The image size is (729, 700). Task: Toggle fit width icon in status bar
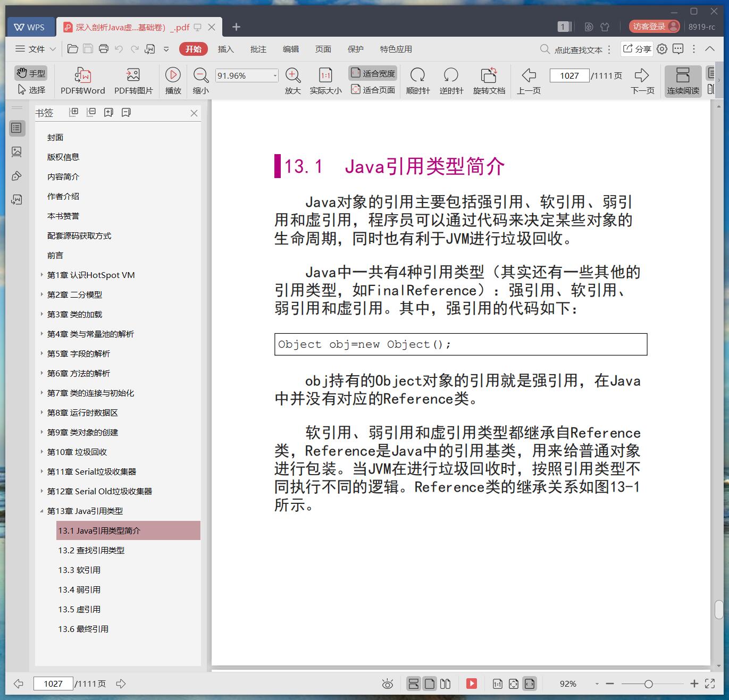point(530,684)
